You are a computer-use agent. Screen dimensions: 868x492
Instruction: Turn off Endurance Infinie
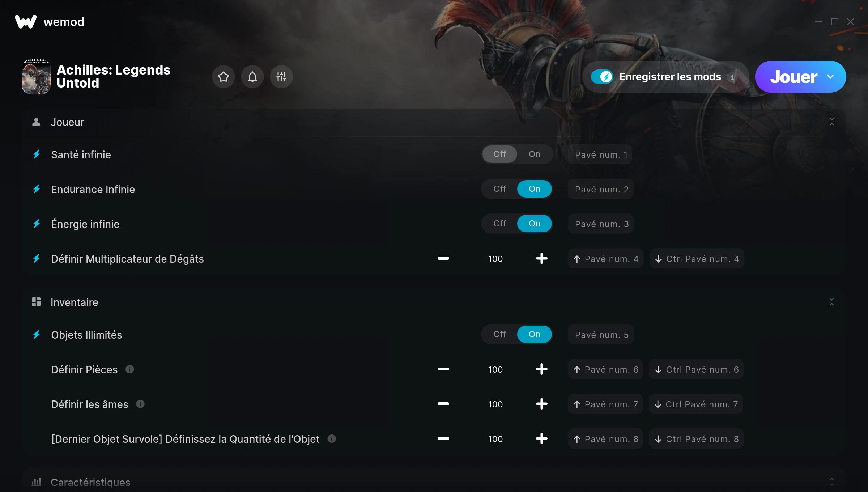coord(499,189)
